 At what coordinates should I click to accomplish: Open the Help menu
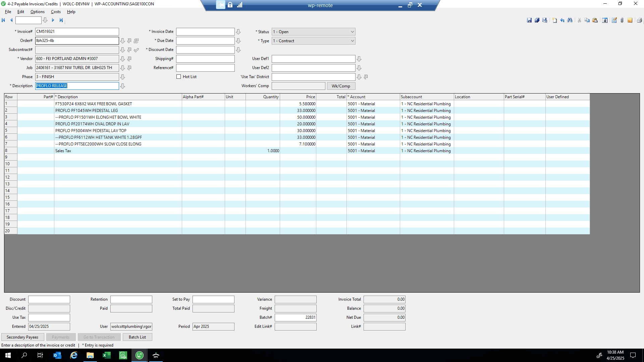[x=71, y=12]
